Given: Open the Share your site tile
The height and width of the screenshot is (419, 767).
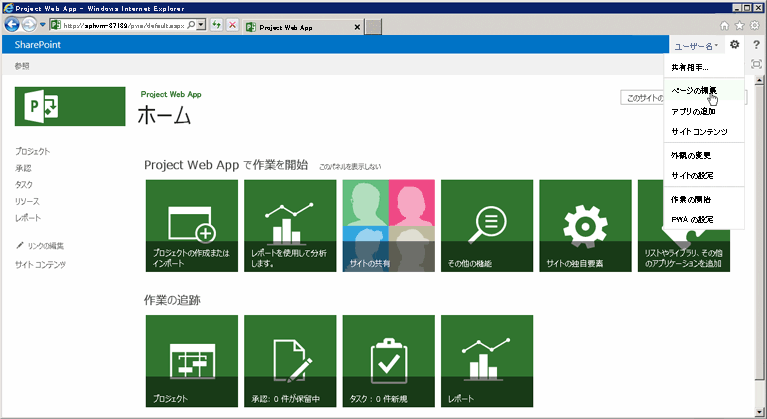Looking at the screenshot, I should point(388,225).
